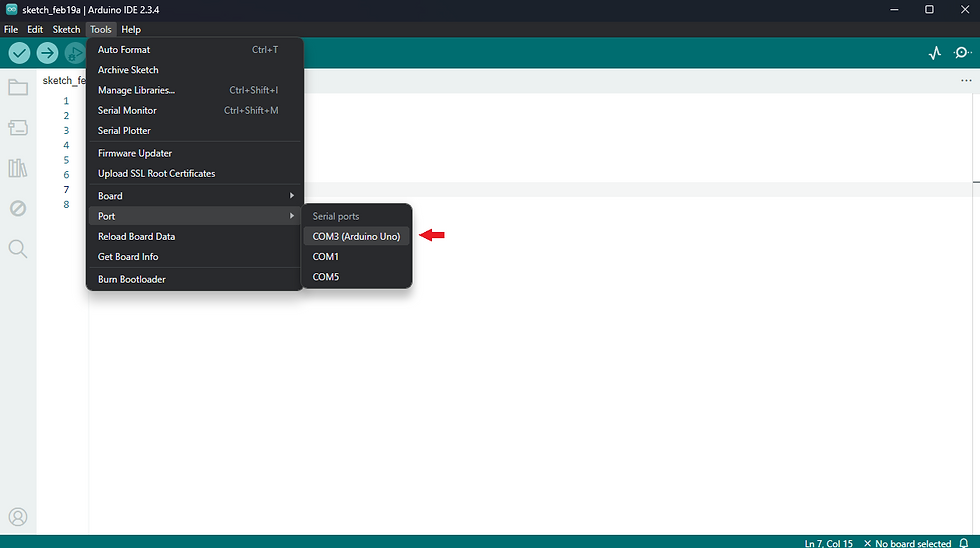
Task: Switch to the sketch_feb19a editor tab
Action: coord(64,81)
